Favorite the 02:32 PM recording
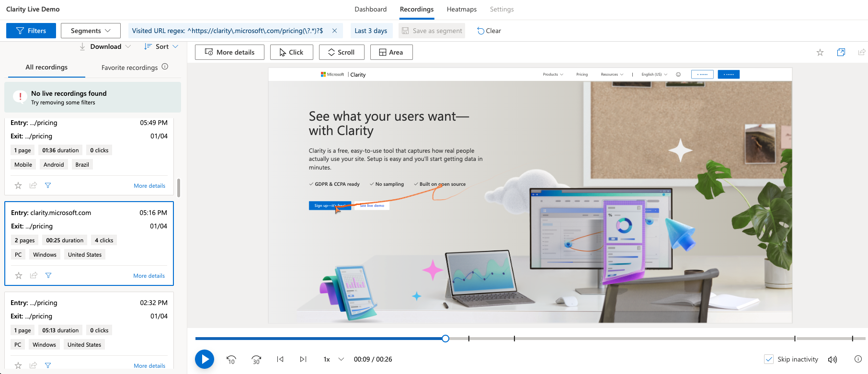868x374 pixels. pos(18,365)
